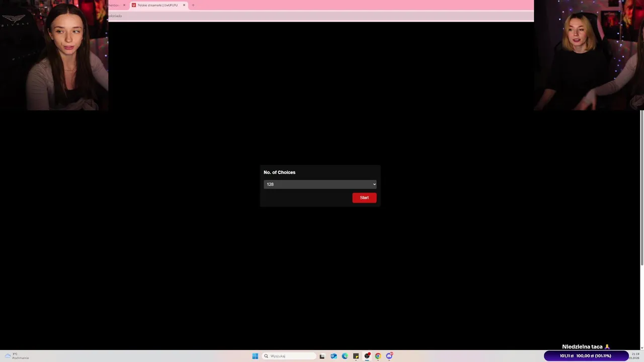
Task: Open a new browser tab with plus button
Action: point(193,5)
